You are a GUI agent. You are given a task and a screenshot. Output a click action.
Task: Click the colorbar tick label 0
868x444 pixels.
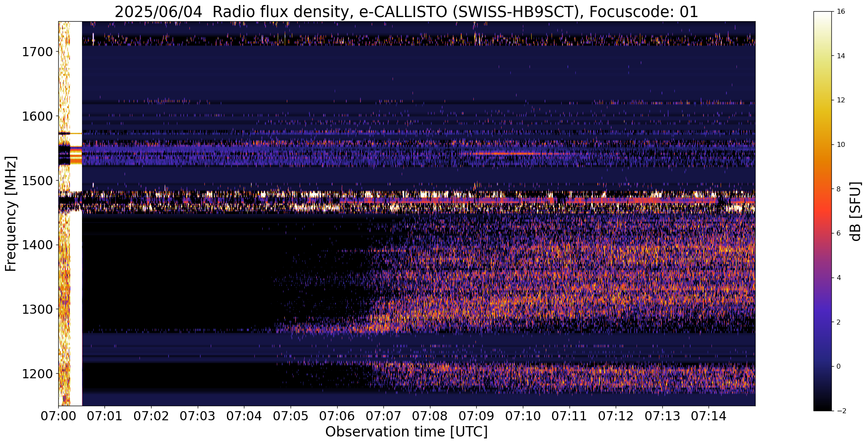(838, 366)
